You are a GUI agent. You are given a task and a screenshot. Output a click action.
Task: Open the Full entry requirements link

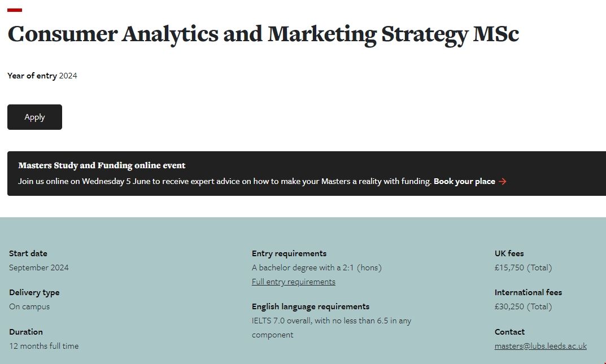(293, 282)
